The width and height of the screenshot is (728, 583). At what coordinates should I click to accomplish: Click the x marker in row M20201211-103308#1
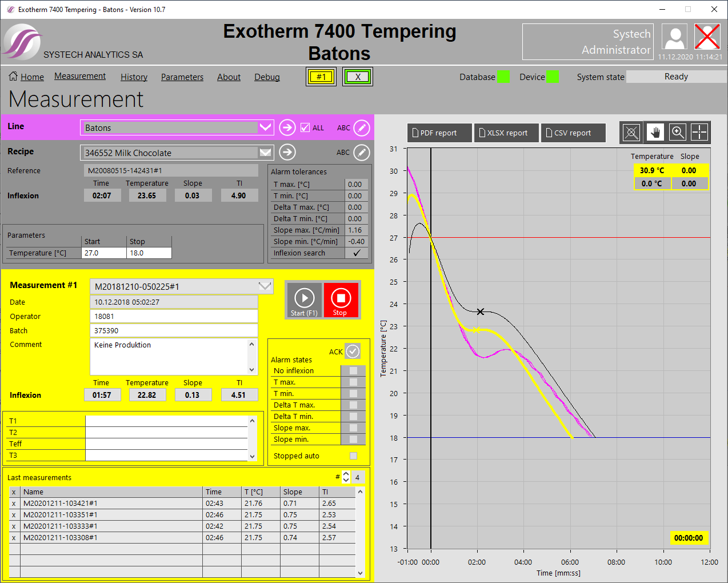[x=14, y=538]
